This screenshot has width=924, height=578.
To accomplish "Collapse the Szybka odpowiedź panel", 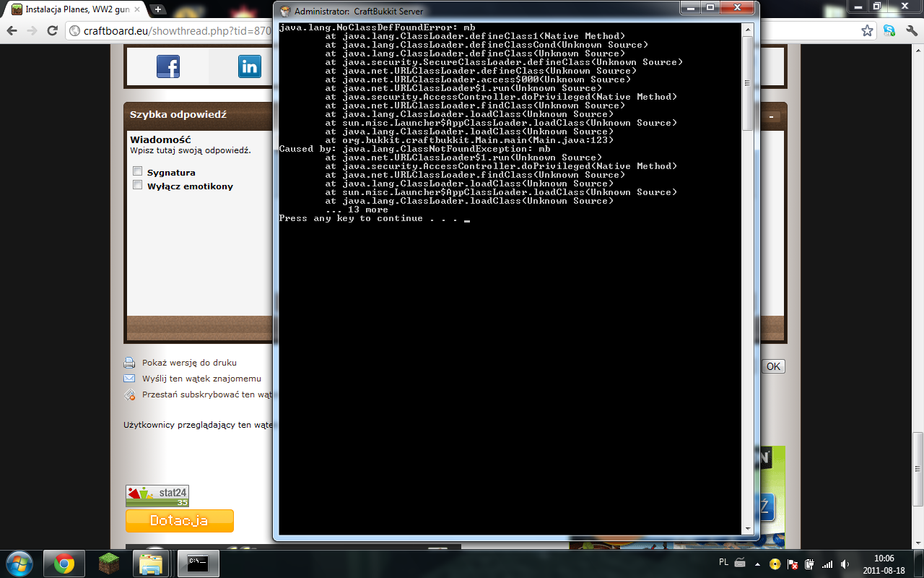I will click(x=772, y=116).
